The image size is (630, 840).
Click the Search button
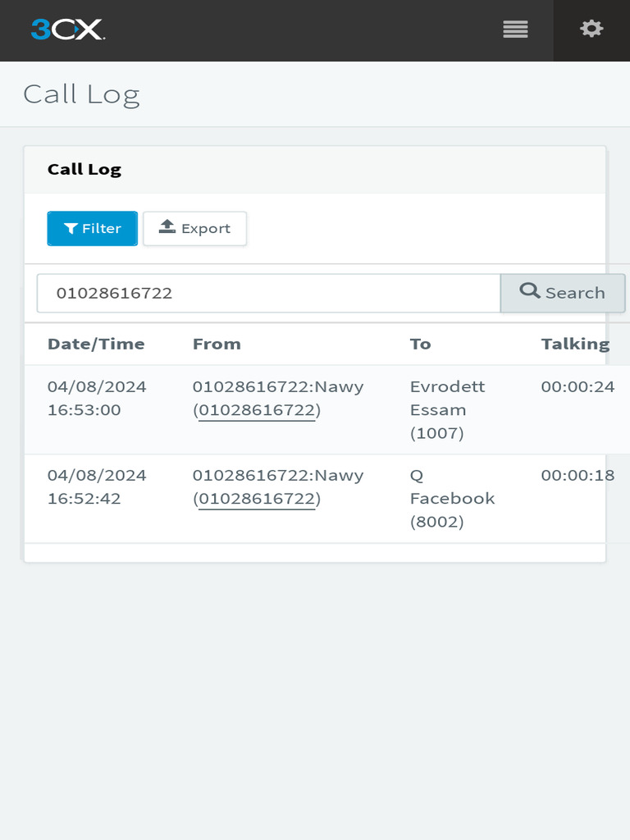[x=563, y=293]
